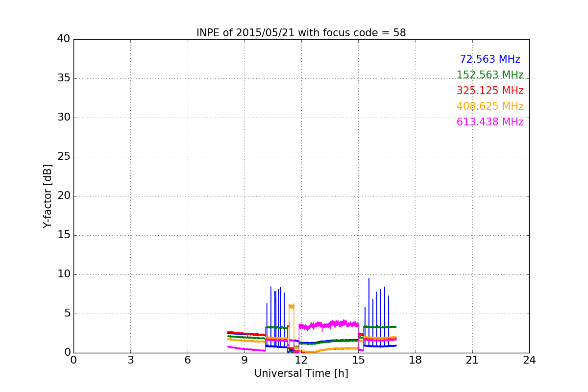
Task: Click the y-axis tick label 5
Action: pos(67,314)
